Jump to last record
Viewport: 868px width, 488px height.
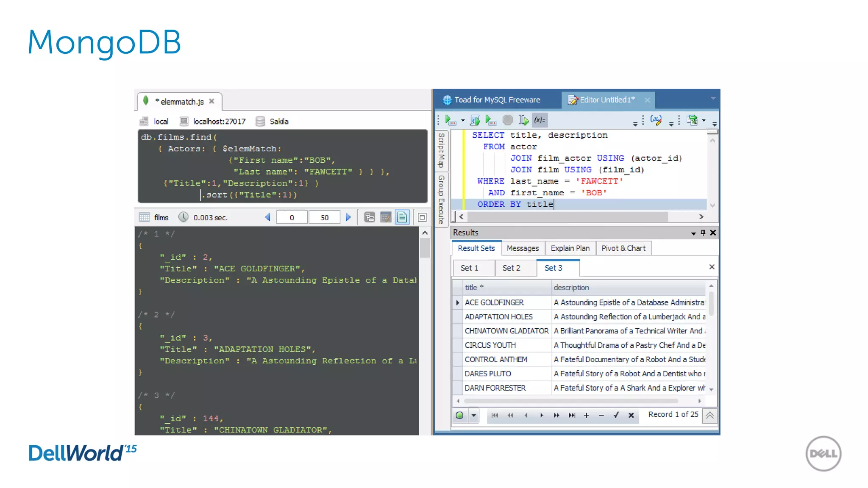(x=572, y=416)
